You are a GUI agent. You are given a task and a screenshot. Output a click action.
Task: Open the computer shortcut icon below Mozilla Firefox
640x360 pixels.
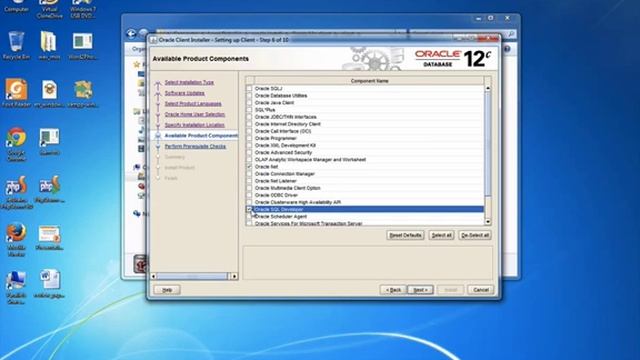(x=16, y=287)
